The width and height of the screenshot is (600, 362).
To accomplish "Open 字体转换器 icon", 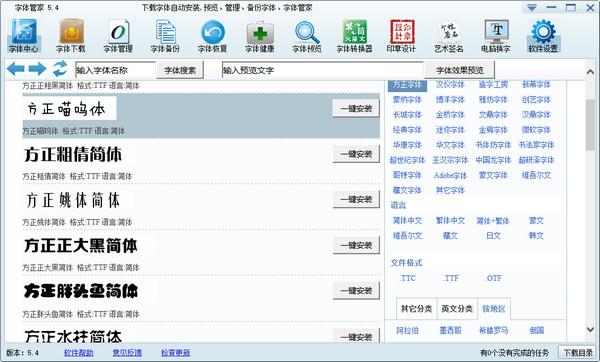I will (354, 36).
